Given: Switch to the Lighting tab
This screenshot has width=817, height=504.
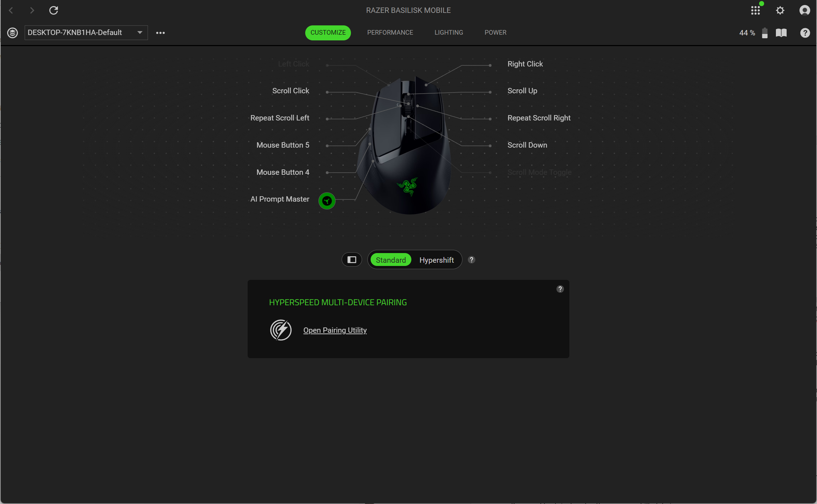Looking at the screenshot, I should (449, 33).
